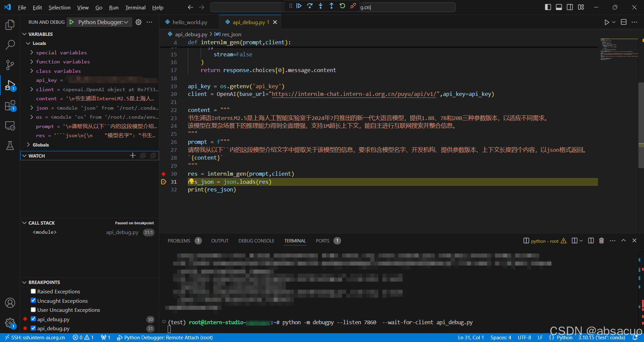Open the Explorer view in activity bar
644x342 pixels.
pos(10,24)
